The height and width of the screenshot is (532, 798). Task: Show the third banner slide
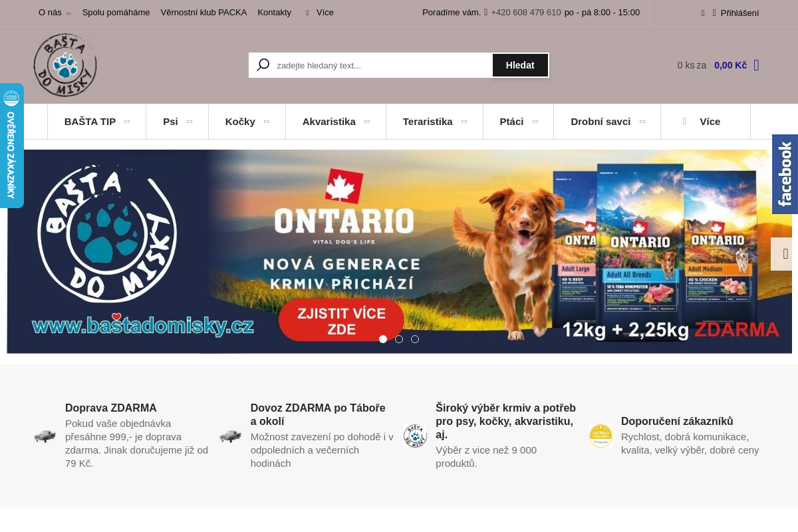pos(415,339)
